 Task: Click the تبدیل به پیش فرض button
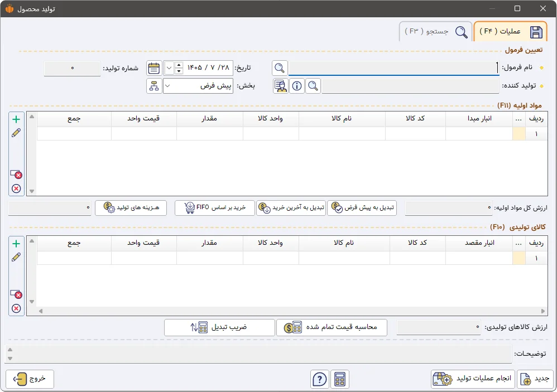pos(362,208)
